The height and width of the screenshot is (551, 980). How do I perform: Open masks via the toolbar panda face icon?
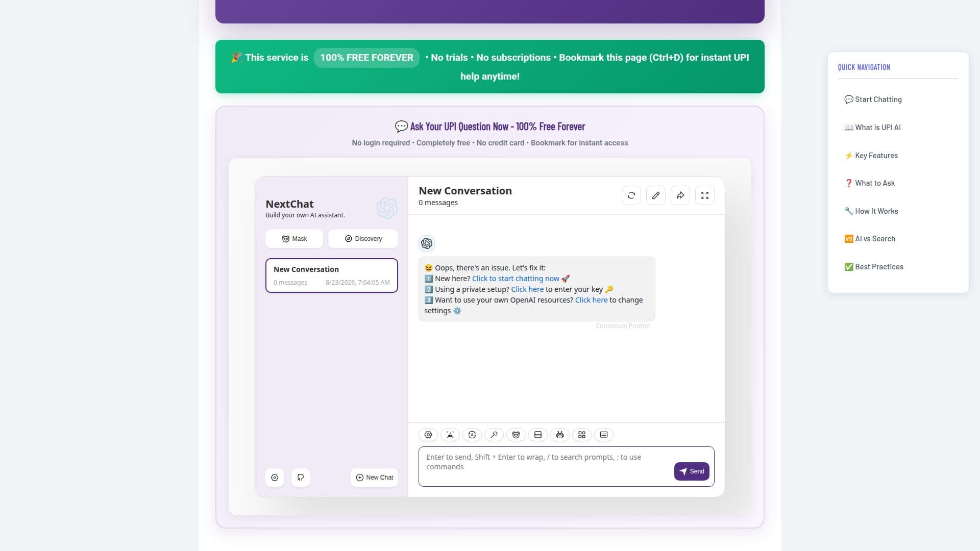[516, 435]
